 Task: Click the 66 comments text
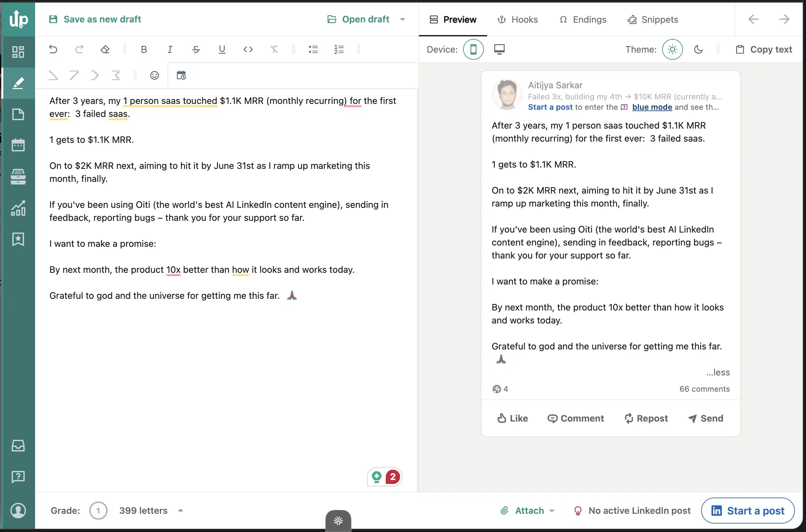point(704,389)
